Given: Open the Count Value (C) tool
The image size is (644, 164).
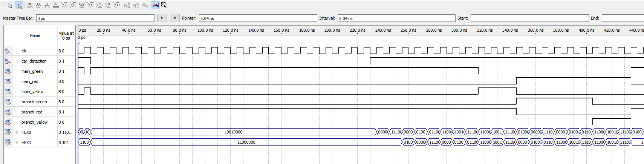Looking at the screenshot, I should coord(90,5).
